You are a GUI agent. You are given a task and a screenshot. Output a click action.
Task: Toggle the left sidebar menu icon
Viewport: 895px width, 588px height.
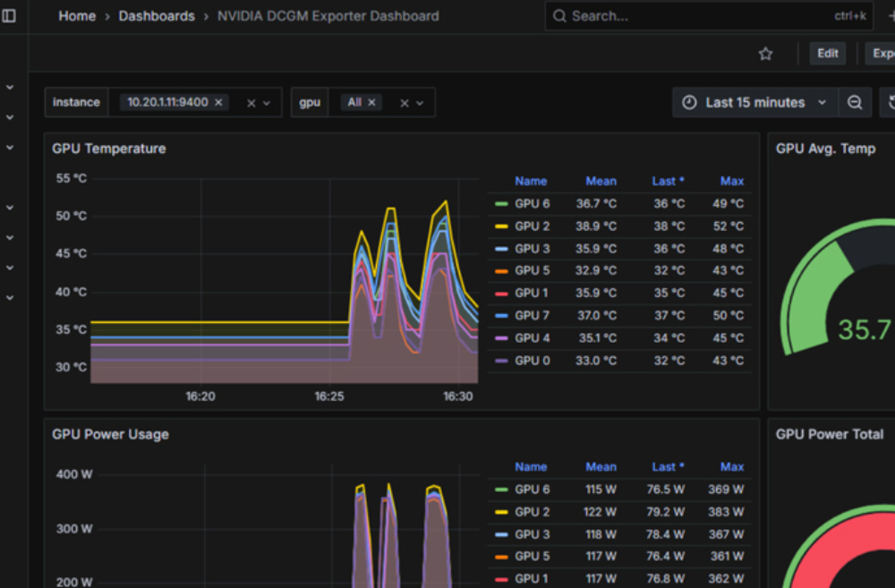9,16
